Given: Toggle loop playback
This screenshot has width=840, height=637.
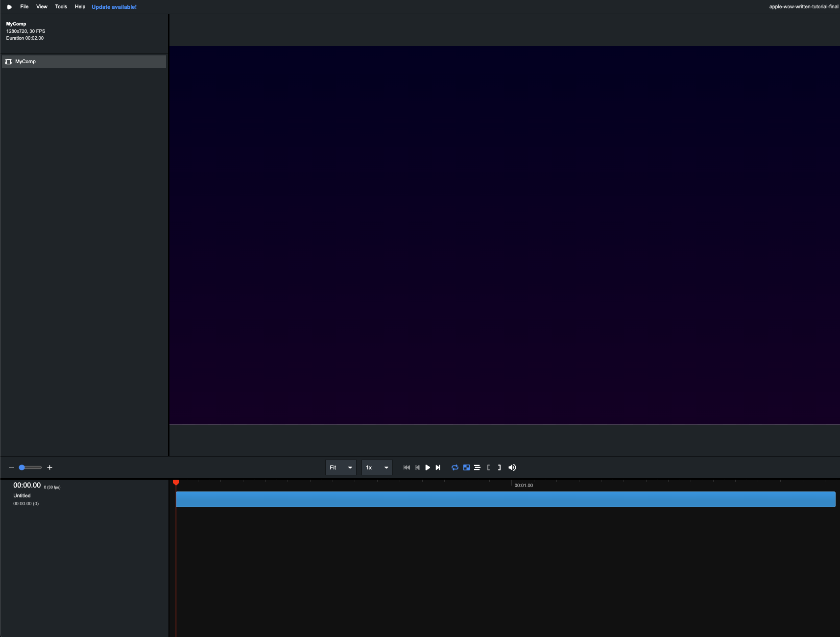Looking at the screenshot, I should (x=455, y=467).
